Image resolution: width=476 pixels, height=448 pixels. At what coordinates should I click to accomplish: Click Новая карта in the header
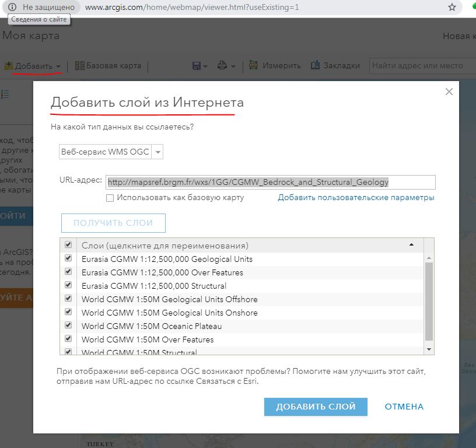tap(459, 36)
